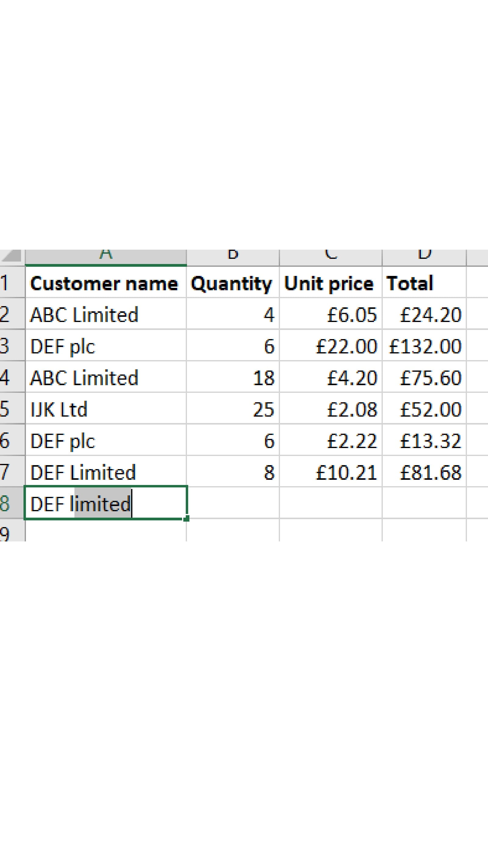Viewport: 488px width, 868px height.
Task: Click the Unit price header cell
Action: click(x=330, y=282)
